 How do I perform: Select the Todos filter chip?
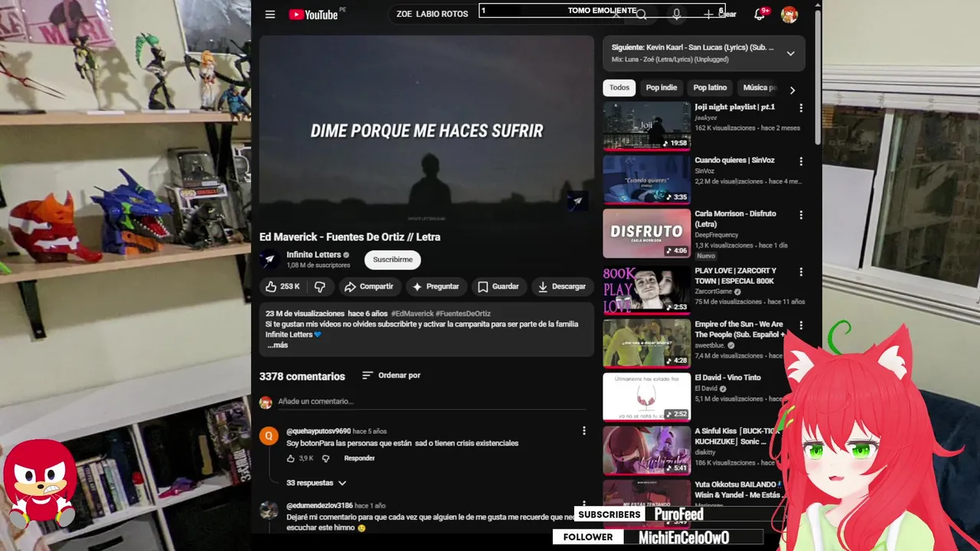(619, 87)
